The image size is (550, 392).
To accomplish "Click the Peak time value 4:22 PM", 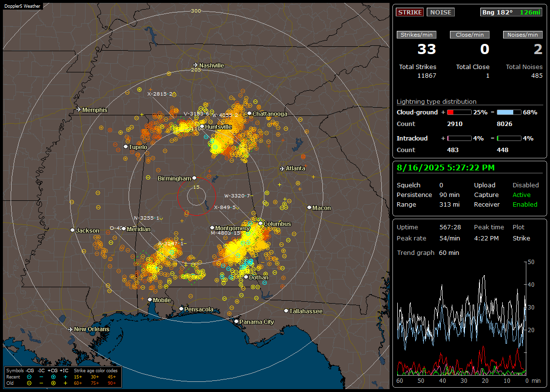I will [x=486, y=238].
